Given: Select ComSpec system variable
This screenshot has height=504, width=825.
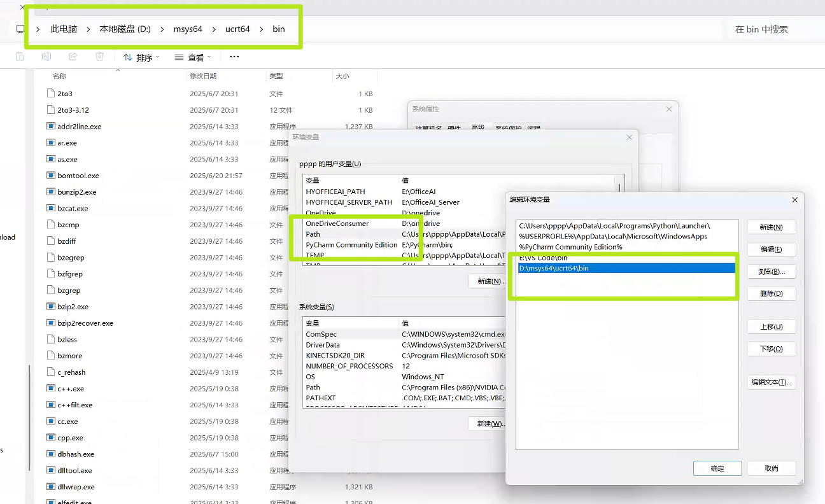Looking at the screenshot, I should (x=321, y=334).
